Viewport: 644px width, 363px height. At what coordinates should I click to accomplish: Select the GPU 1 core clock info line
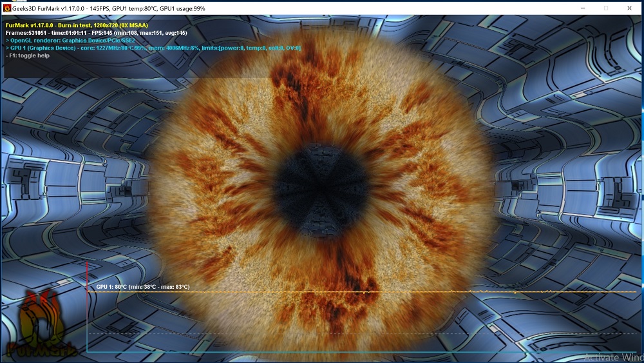153,48
